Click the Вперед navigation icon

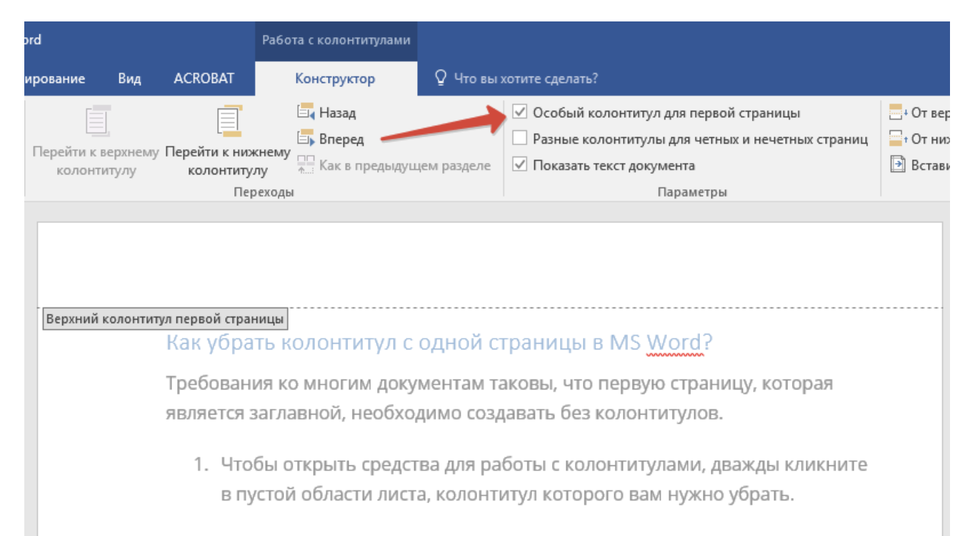306,139
